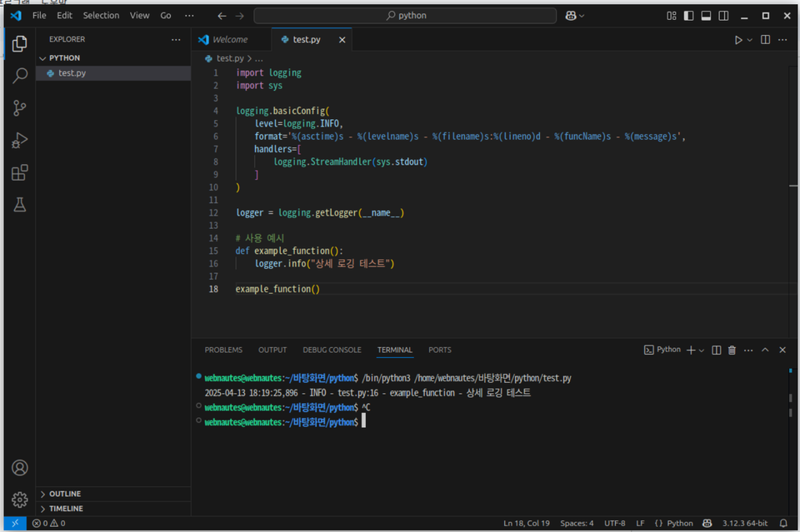Select test.py in Explorer tree
This screenshot has width=800, height=532.
(113, 73)
